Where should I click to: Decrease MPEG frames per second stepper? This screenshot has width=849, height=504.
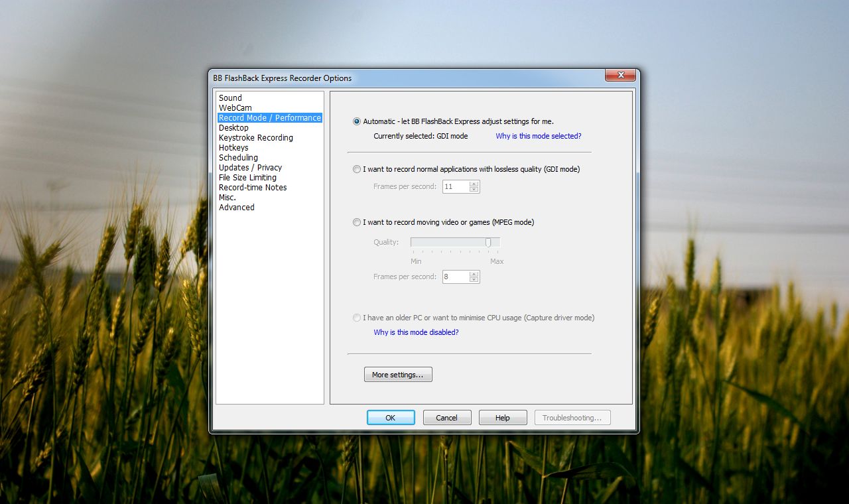pyautogui.click(x=474, y=280)
